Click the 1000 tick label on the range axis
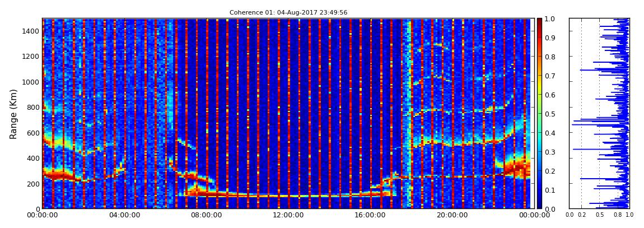 31,82
